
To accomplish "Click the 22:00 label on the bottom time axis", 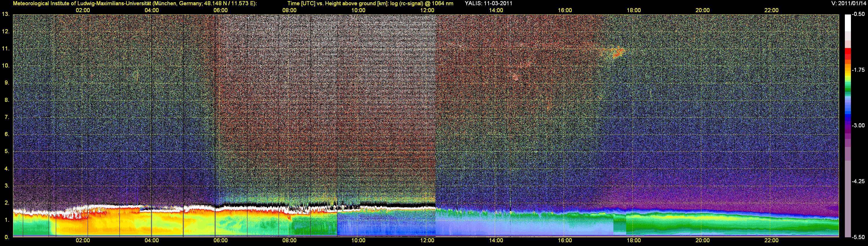I will click(x=771, y=240).
